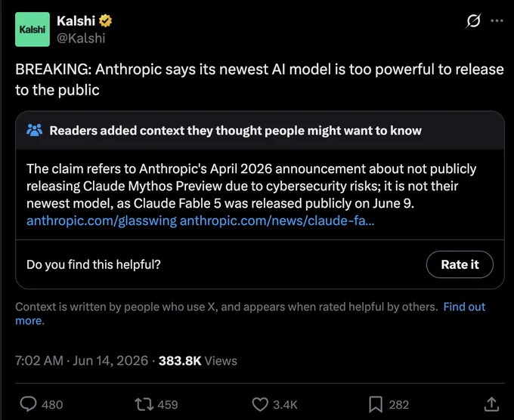The width and height of the screenshot is (514, 420).
Task: Open the anthropic.com/news/claude-fa... link
Action: point(277,221)
